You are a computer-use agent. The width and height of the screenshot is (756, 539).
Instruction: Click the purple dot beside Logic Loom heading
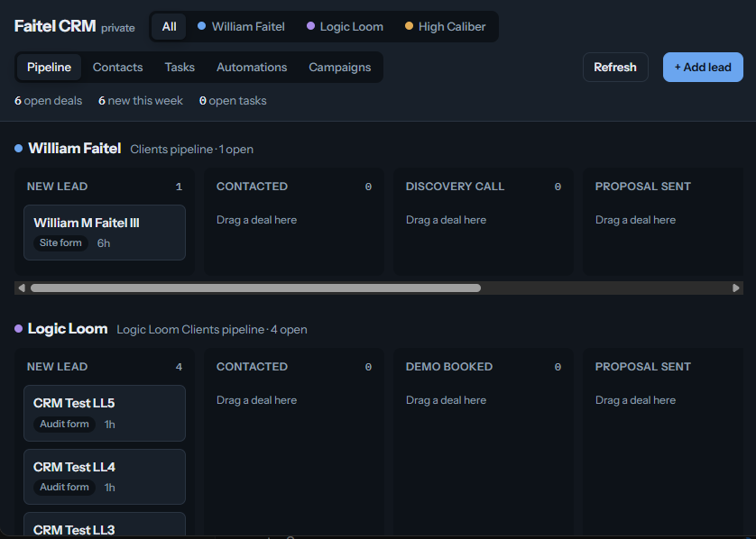(x=18, y=328)
